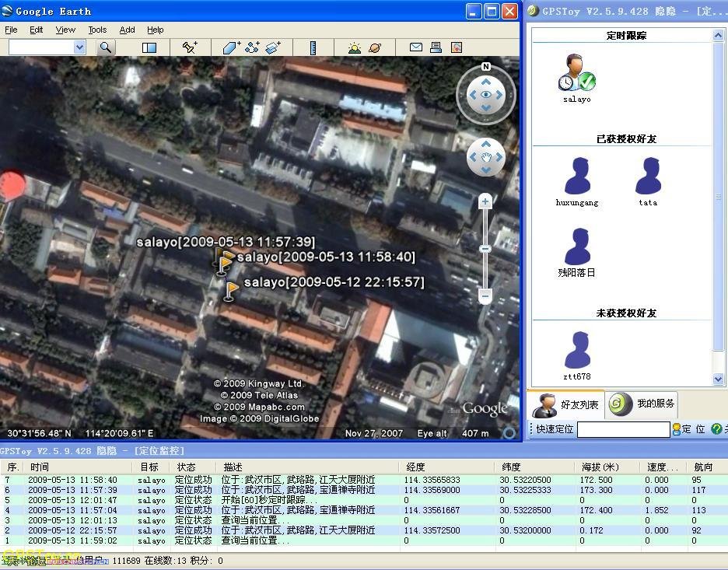Open the Edit menu

36,30
